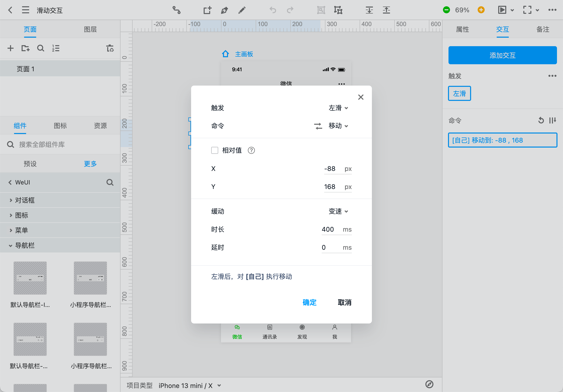Viewport: 563px width, 392px height.
Task: Enable the 相对值 checkbox in the dialog
Action: [215, 150]
